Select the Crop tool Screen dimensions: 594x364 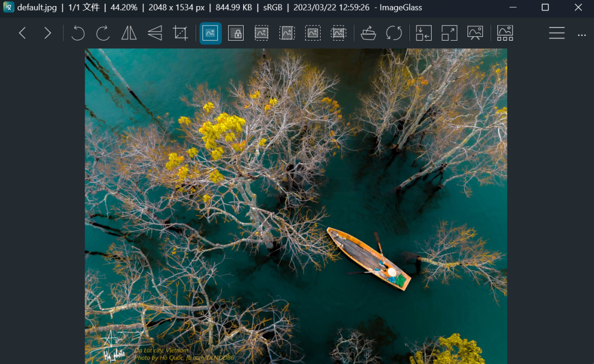point(180,33)
